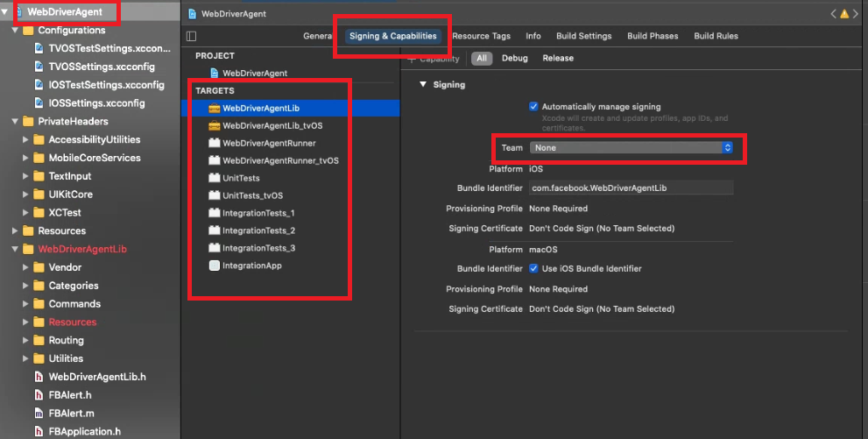
Task: Open the Build Phases tab
Action: [653, 36]
